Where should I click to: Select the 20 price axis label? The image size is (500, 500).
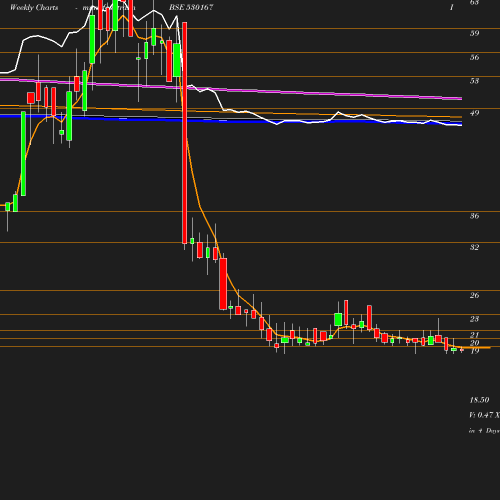[474, 343]
